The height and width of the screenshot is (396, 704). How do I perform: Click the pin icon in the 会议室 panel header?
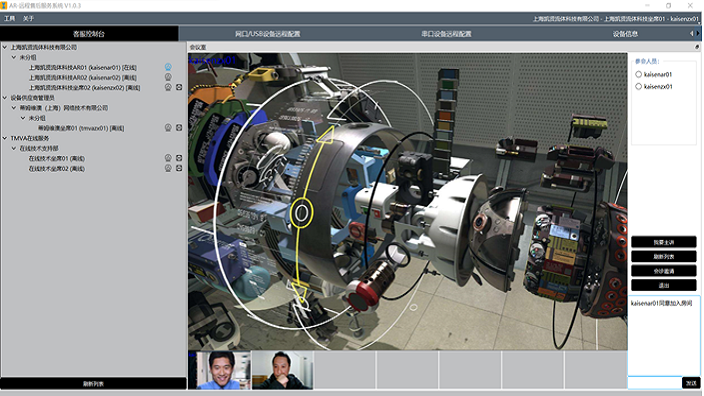697,47
